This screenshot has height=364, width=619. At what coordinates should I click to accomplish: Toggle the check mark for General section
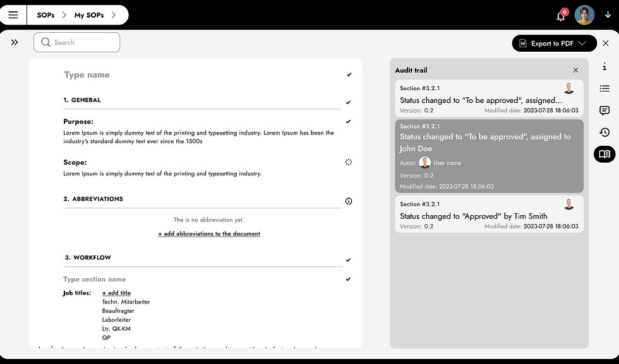pos(348,102)
